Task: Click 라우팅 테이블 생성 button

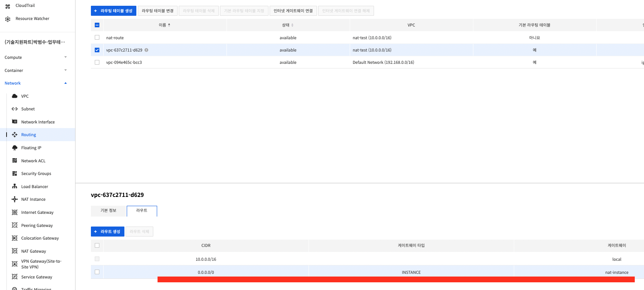Action: click(114, 11)
